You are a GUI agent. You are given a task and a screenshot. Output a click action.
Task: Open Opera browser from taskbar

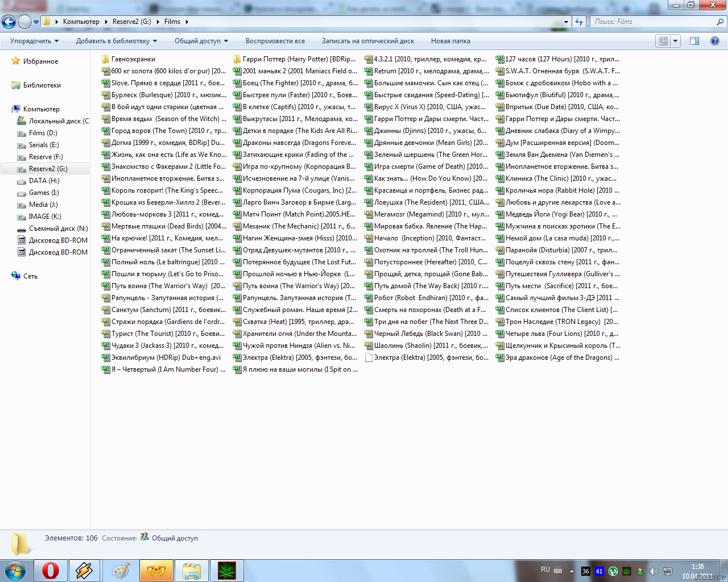(x=50, y=571)
